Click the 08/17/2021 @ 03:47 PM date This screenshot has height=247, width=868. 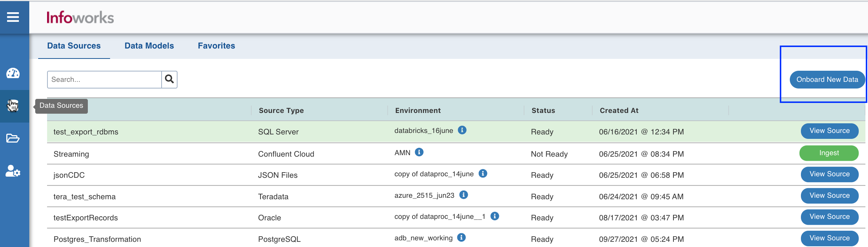coord(642,218)
